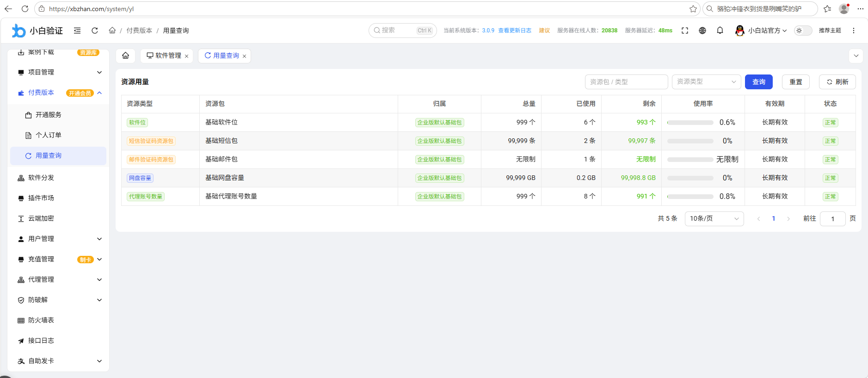
Task: Expand 自助发卡 menu
Action: [x=58, y=361]
